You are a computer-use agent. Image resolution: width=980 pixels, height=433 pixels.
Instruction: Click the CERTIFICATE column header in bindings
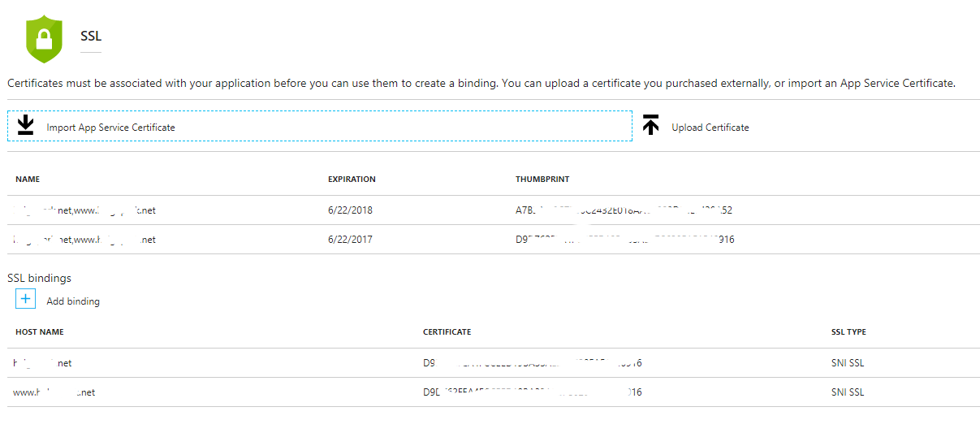(x=447, y=332)
